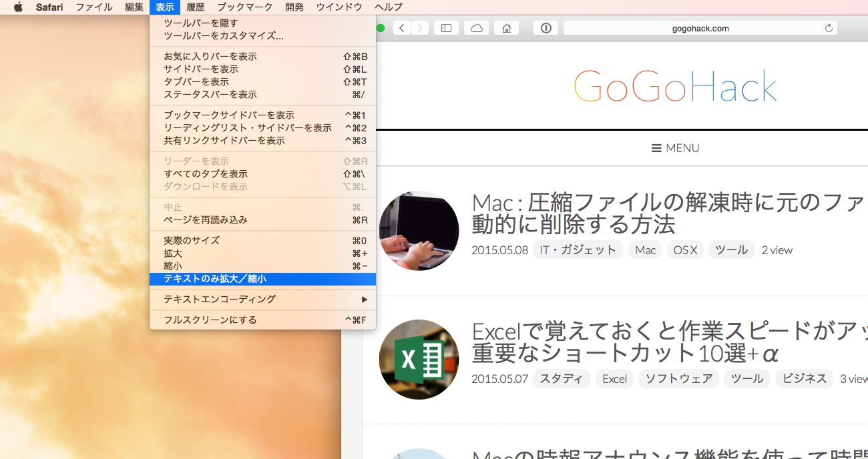Choose フルスクリーンにする
The height and width of the screenshot is (459, 868).
263,320
